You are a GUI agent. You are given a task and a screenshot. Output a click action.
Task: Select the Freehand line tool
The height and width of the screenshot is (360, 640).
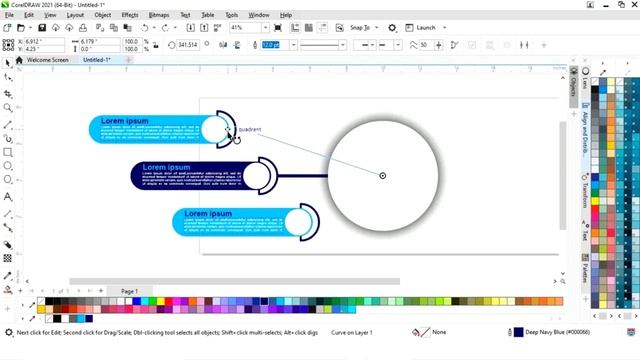click(7, 124)
